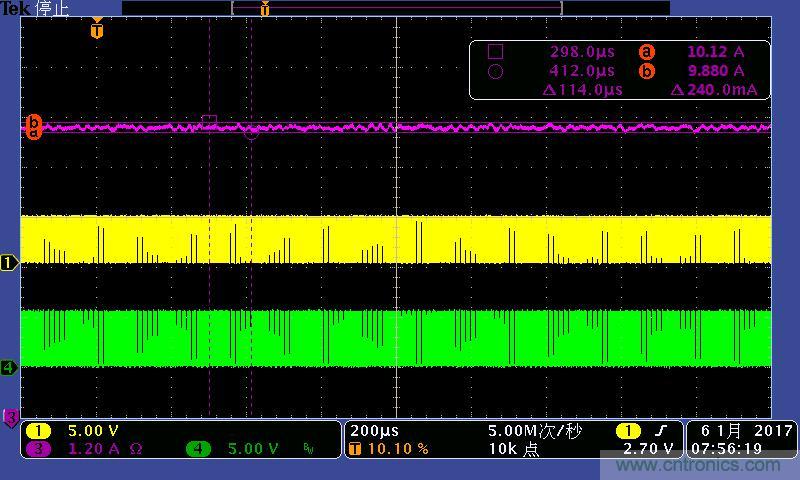Viewport: 800px width, 480px height.
Task: Click the square cursor symbol in readout
Action: (495, 52)
